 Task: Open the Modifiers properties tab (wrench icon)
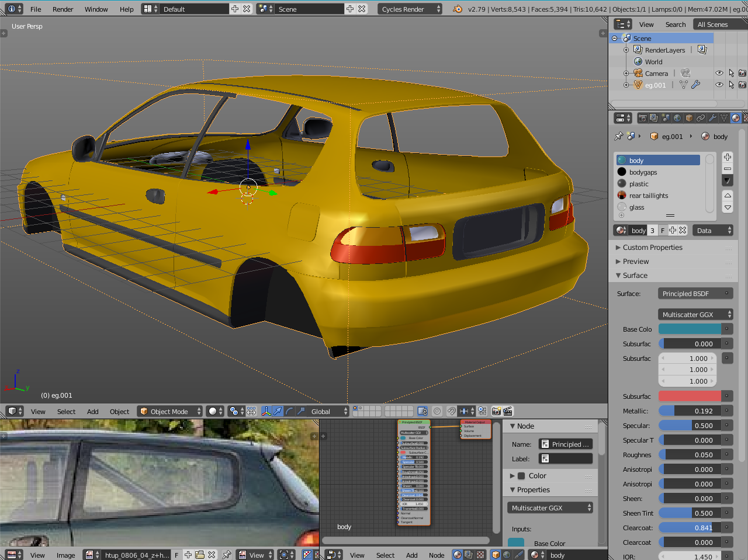[712, 118]
